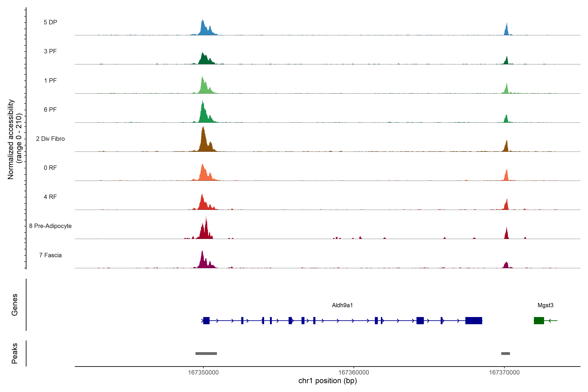
Task: Click the 5 DP track label
Action: click(50, 22)
